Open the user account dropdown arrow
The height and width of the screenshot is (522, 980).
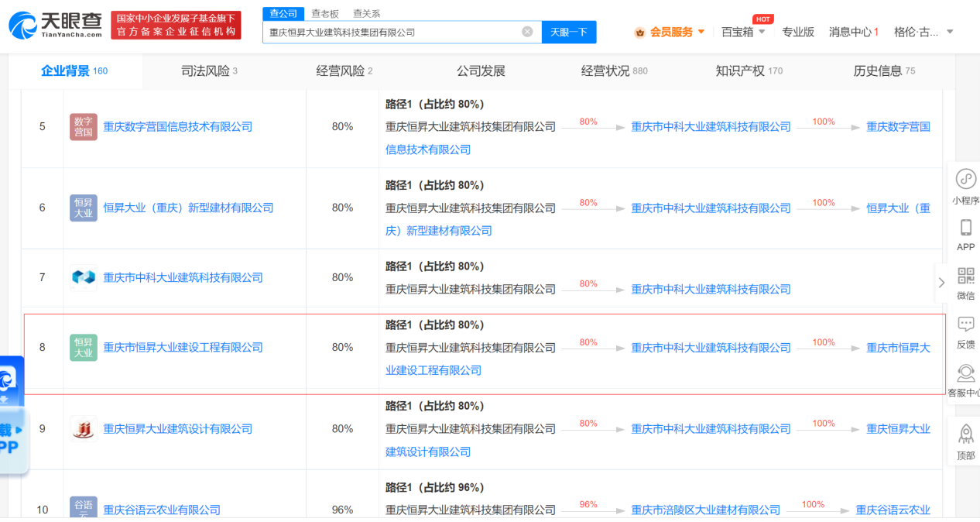pyautogui.click(x=950, y=32)
